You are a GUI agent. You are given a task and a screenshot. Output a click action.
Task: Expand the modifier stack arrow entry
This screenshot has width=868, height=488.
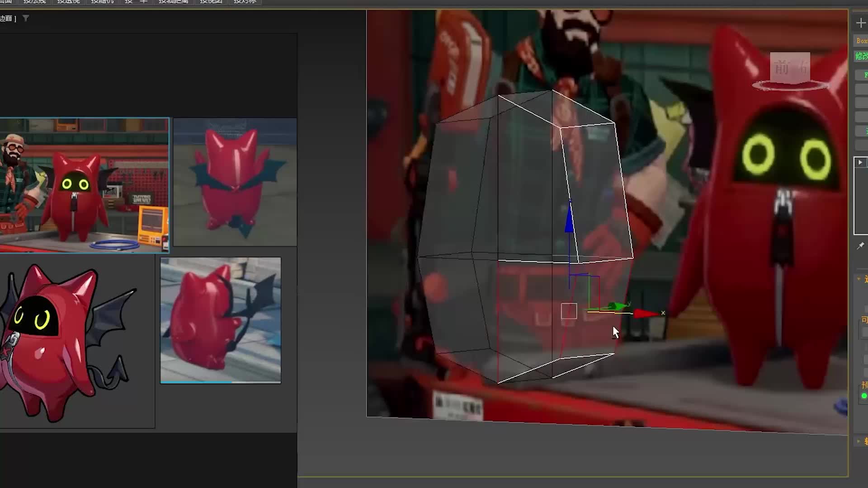pyautogui.click(x=860, y=162)
